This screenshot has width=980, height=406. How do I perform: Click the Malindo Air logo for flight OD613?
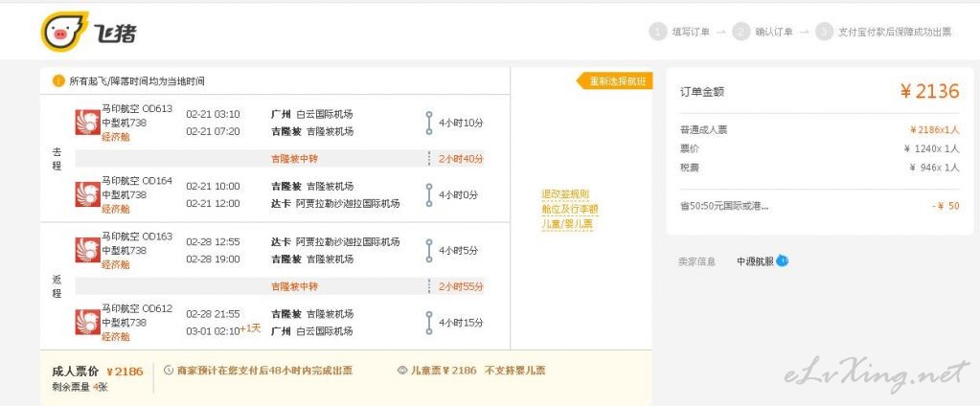87,123
